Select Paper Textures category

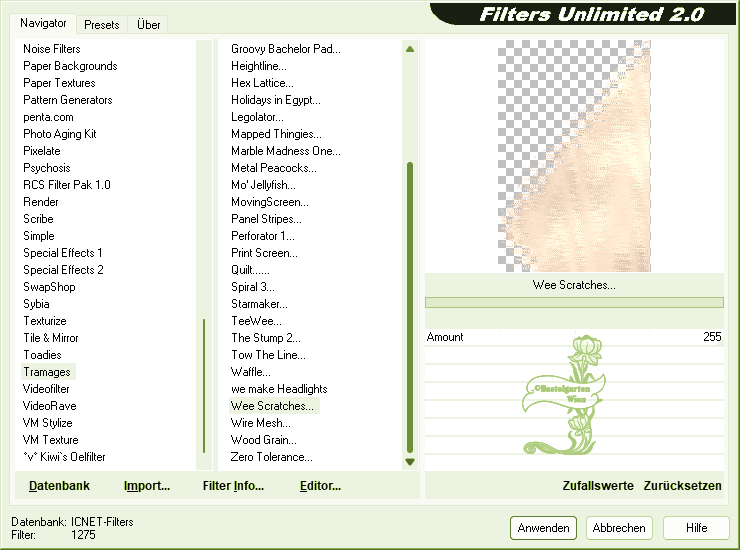59,83
